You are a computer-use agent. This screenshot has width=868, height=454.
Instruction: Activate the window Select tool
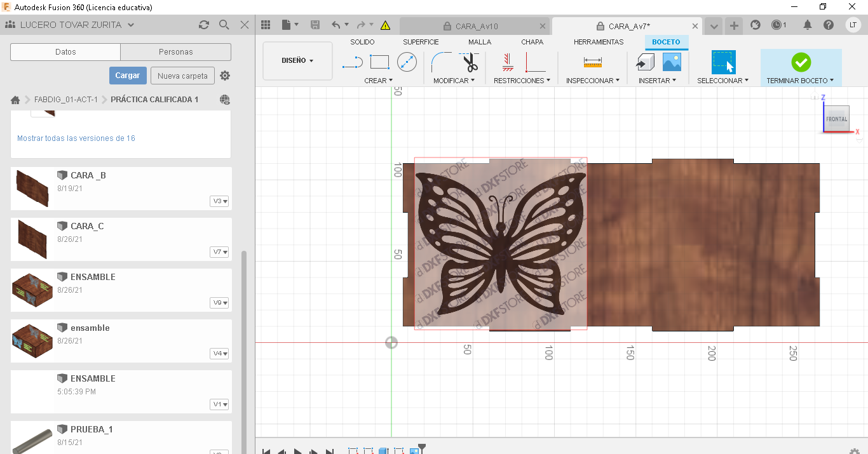tap(723, 62)
